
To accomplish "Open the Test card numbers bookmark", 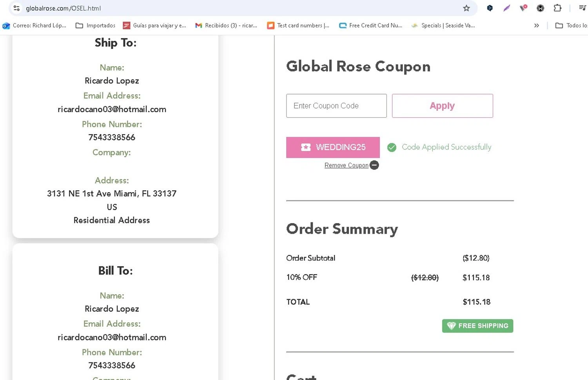I will (x=298, y=25).
